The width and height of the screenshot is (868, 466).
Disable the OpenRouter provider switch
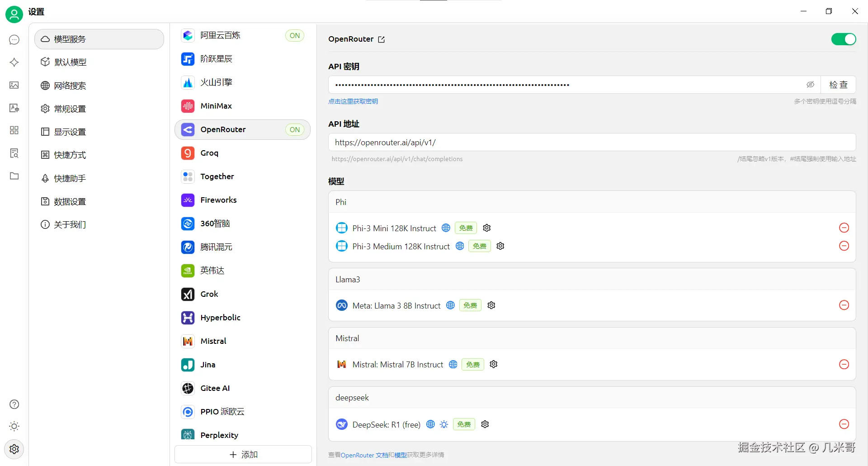tap(844, 39)
